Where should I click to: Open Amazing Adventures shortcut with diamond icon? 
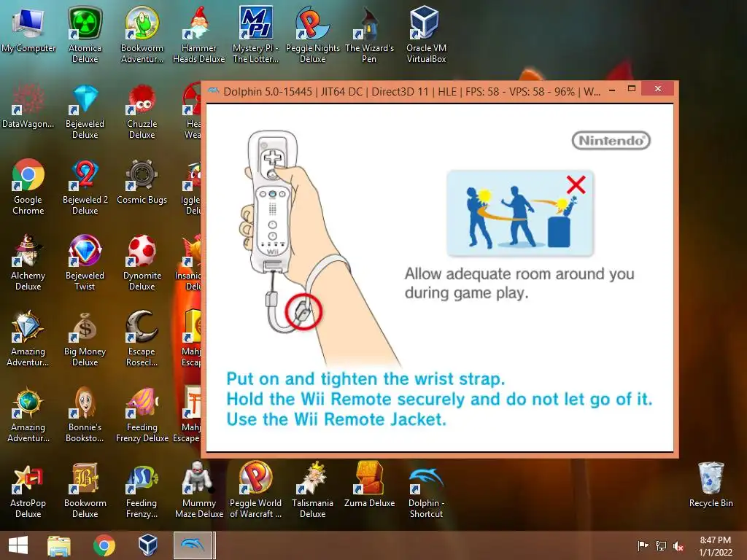point(28,338)
